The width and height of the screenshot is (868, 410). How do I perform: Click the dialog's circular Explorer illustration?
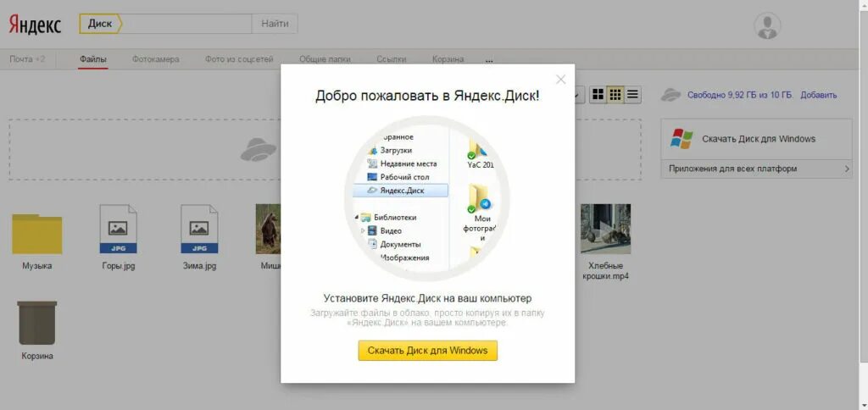[427, 198]
